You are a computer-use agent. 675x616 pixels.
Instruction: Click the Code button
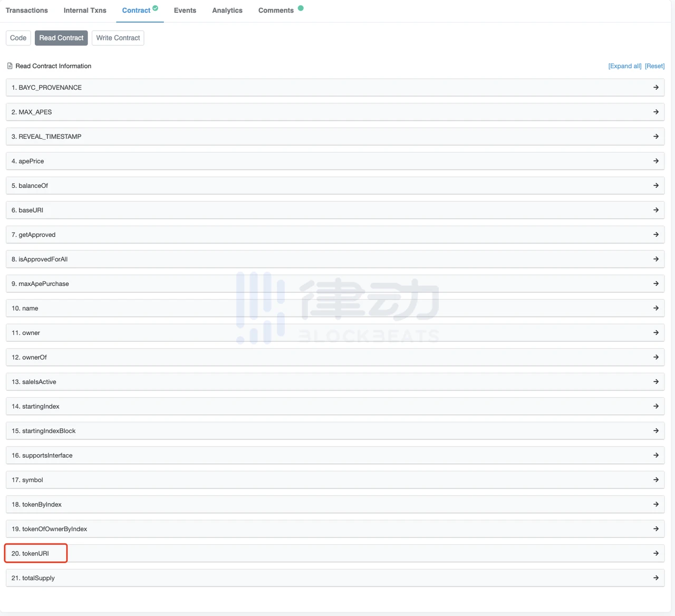pyautogui.click(x=18, y=38)
